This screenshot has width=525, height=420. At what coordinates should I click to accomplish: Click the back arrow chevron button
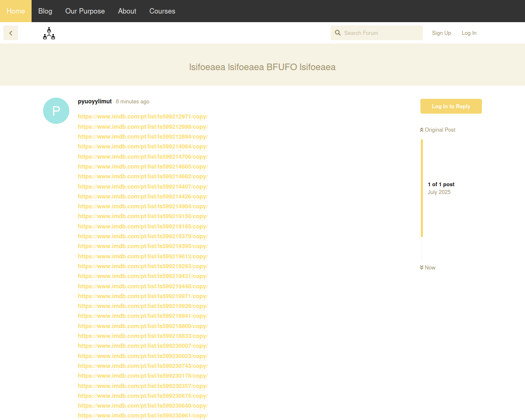tap(11, 33)
